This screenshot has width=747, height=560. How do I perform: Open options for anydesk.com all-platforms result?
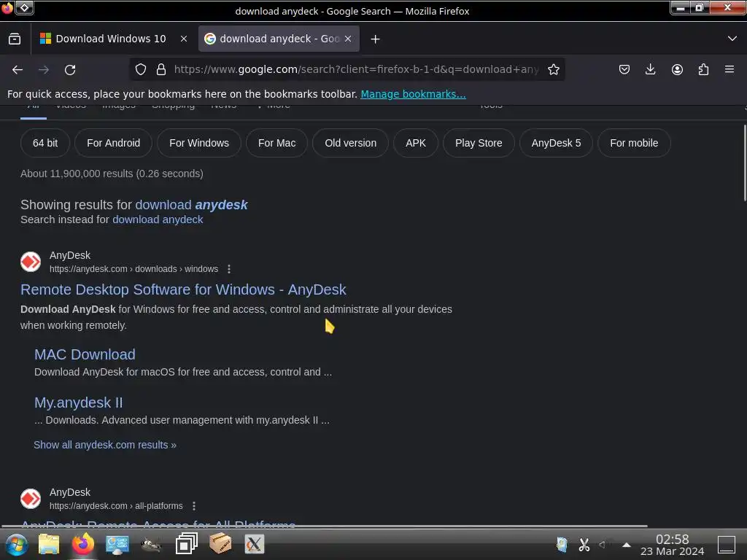pyautogui.click(x=194, y=506)
